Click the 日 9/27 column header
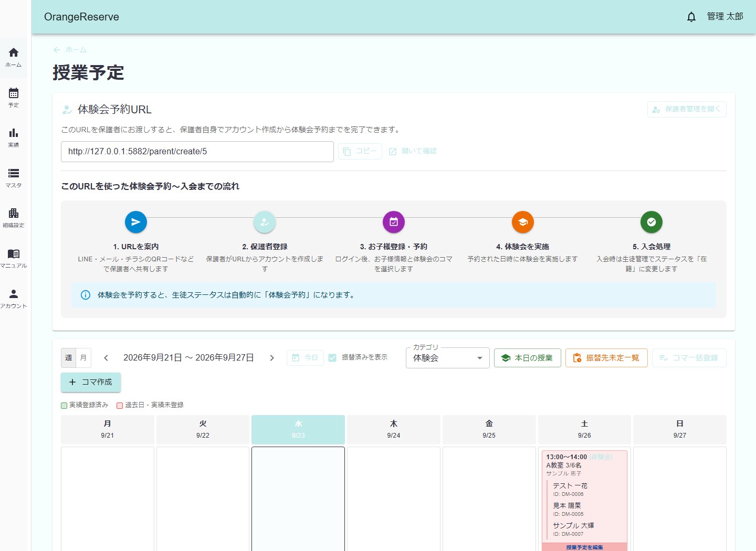This screenshot has width=756, height=551. click(680, 429)
